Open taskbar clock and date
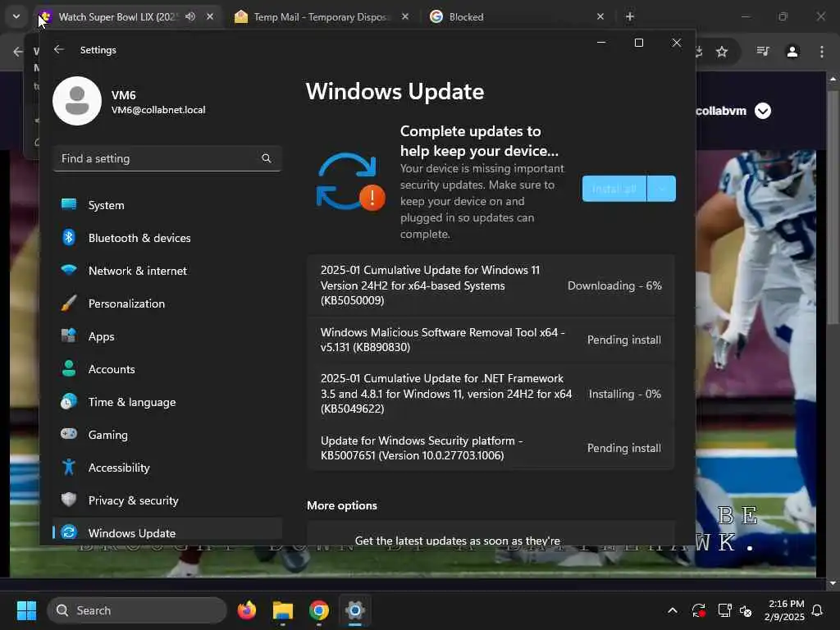 [784, 610]
